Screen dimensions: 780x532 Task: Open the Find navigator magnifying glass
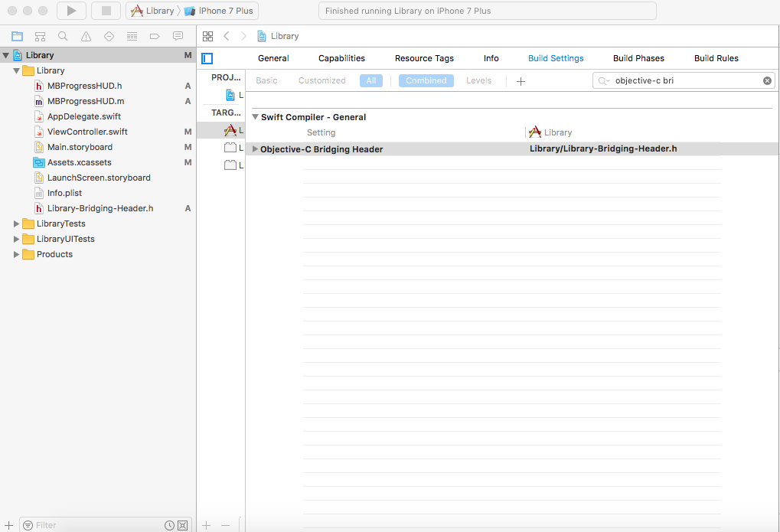point(63,36)
